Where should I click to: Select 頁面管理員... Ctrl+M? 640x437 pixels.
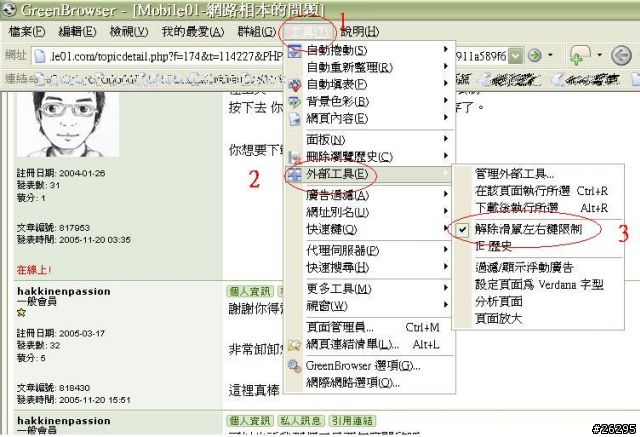pos(369,327)
